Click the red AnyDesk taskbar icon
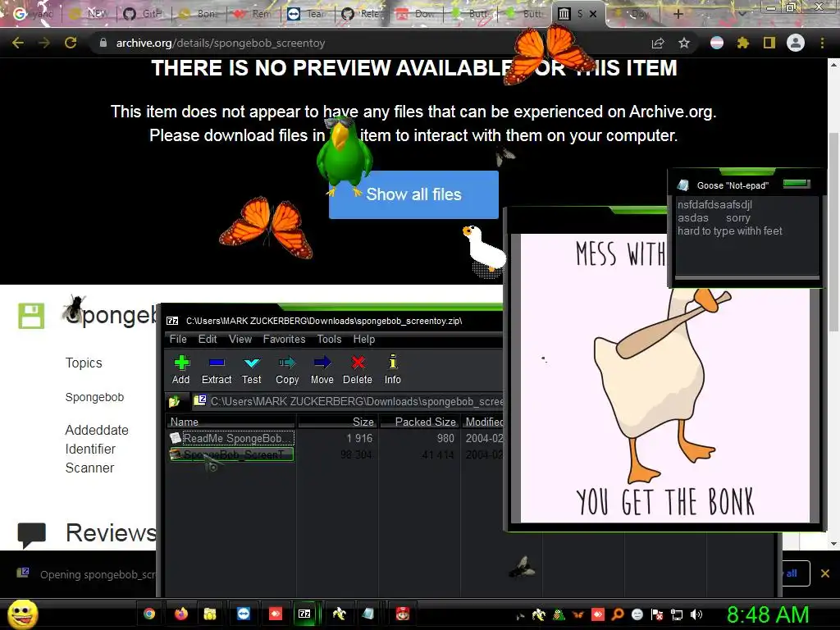840x630 pixels. (276, 614)
